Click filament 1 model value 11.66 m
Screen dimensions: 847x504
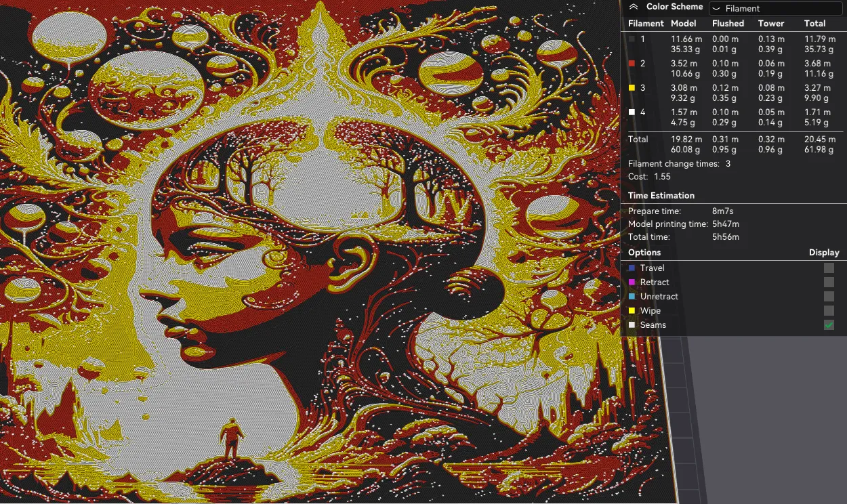tap(686, 39)
